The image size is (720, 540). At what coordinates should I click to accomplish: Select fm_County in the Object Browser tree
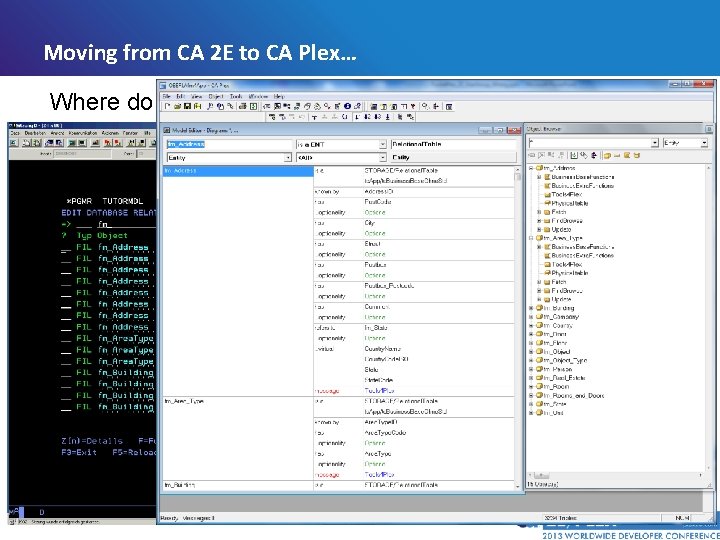(x=558, y=326)
